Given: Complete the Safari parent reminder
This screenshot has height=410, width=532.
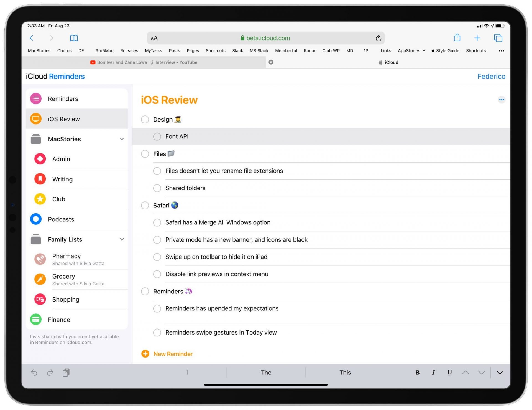Looking at the screenshot, I should click(x=145, y=206).
